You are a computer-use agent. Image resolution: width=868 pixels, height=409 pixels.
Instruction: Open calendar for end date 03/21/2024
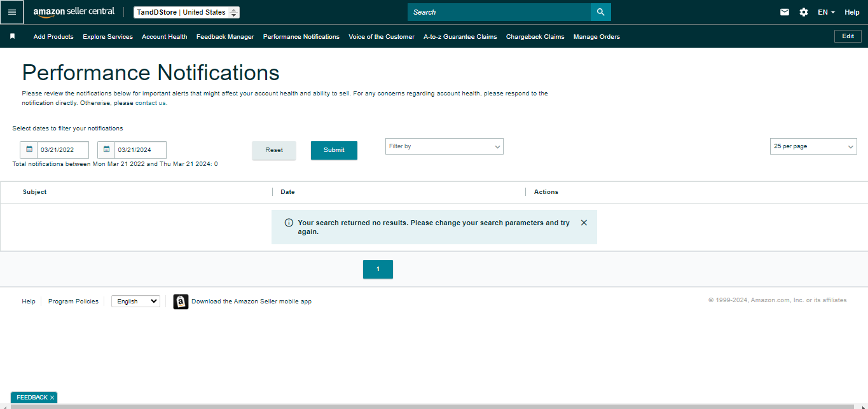[x=107, y=149]
